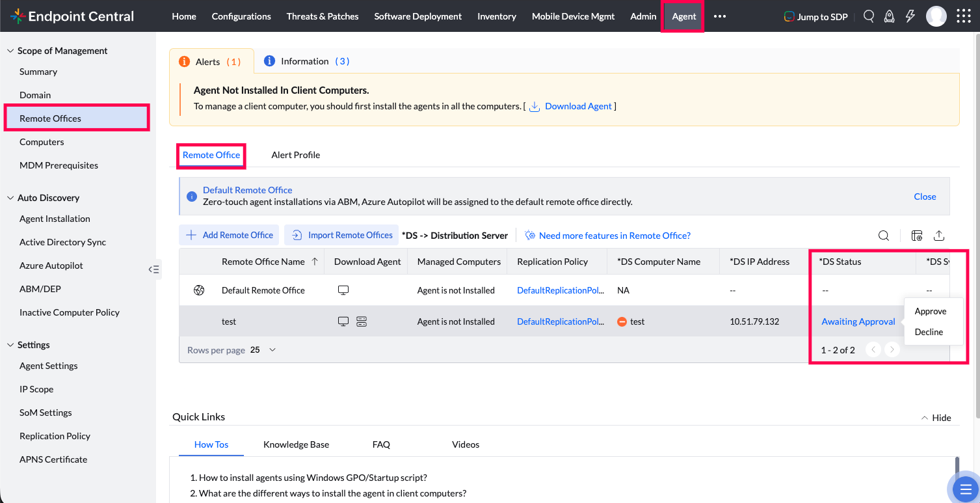Collapse the Scope of Management section

[10, 51]
